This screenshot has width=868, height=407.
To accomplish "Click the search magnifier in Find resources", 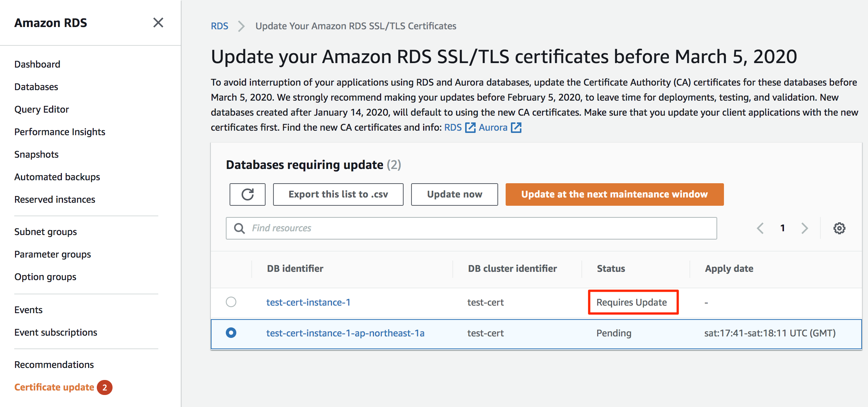I will (239, 228).
